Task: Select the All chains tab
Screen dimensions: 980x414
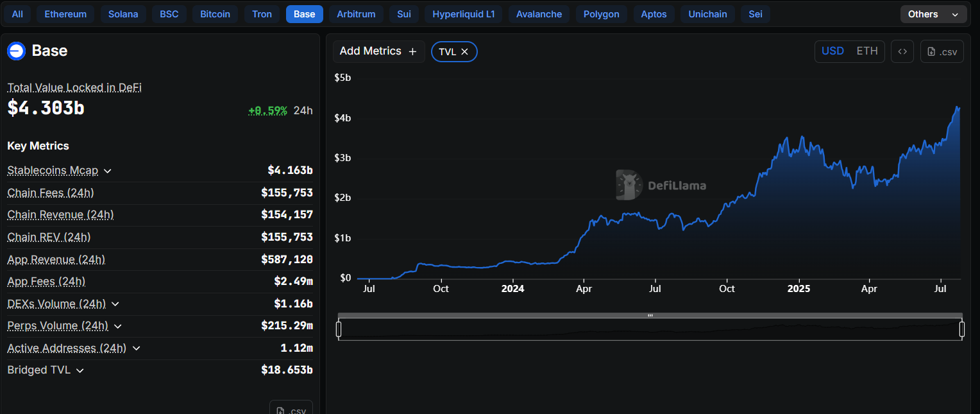Action: click(17, 14)
